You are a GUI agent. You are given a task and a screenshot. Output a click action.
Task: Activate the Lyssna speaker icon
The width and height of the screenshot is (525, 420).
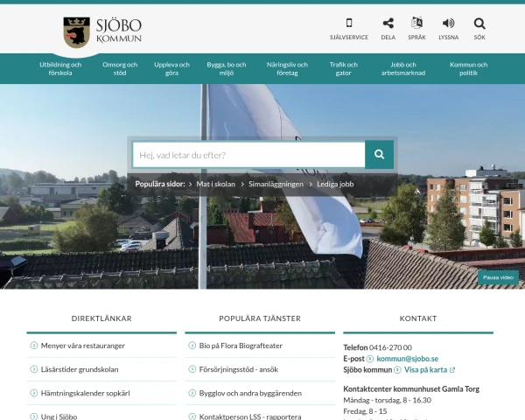(448, 24)
